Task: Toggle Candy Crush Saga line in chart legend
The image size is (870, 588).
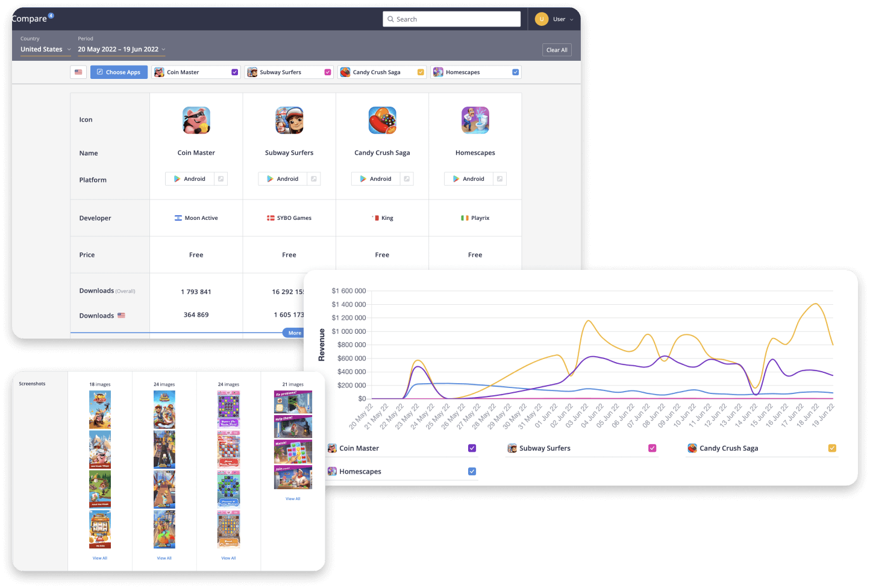Action: 832,448
